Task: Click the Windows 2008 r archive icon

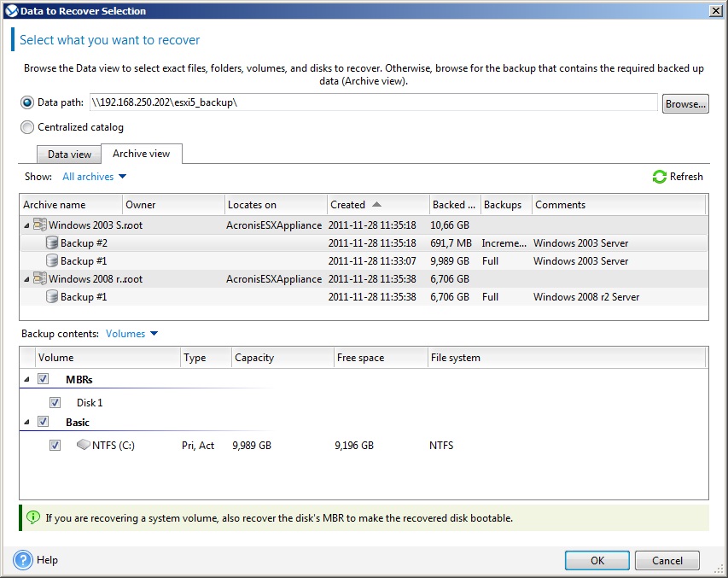Action: tap(40, 279)
